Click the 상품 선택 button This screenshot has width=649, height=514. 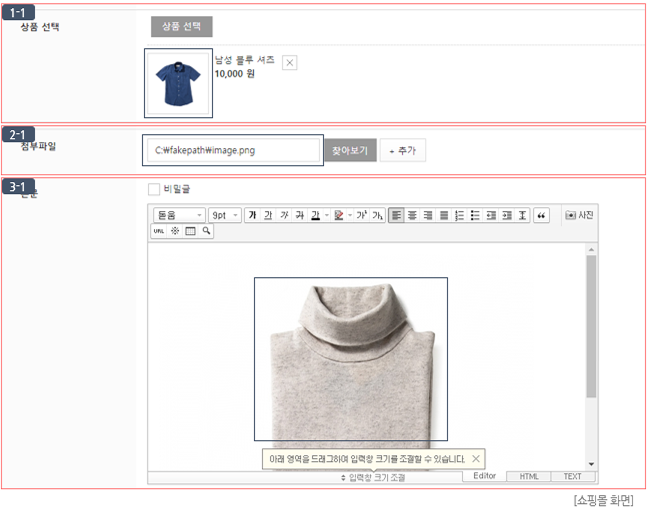coord(181,27)
